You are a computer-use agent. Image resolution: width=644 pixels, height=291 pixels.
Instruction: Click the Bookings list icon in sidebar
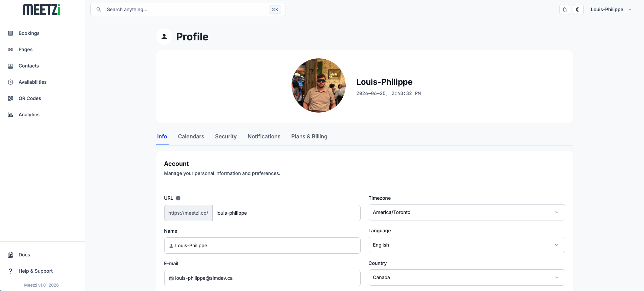(10, 33)
